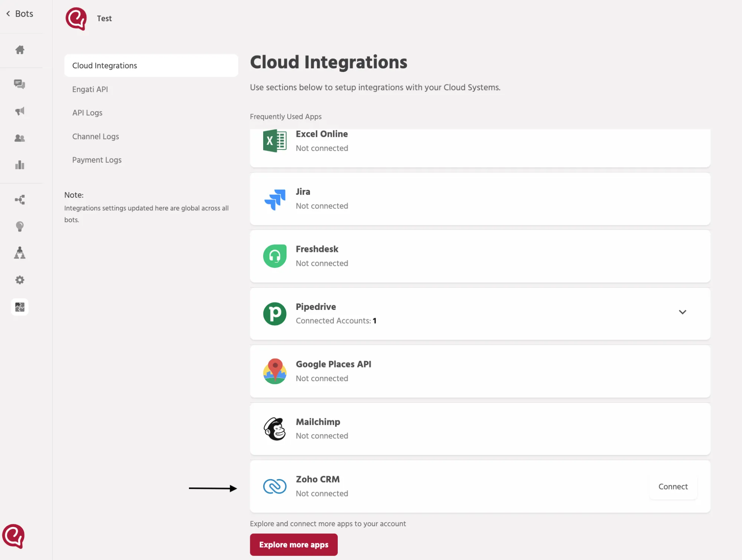Open the settings gear sidebar icon
Viewport: 742px width, 560px height.
pyautogui.click(x=20, y=280)
